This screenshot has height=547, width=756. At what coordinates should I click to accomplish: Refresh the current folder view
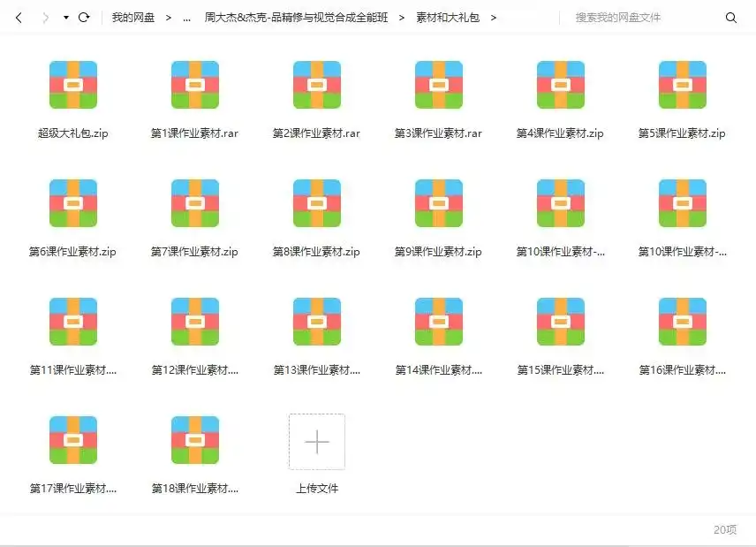coord(84,16)
